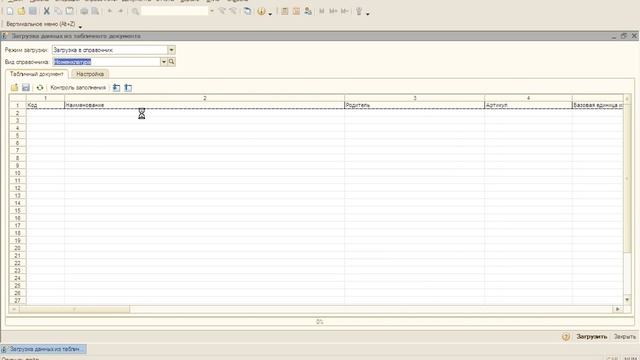Cut selection with the scissors icon

coord(47,11)
